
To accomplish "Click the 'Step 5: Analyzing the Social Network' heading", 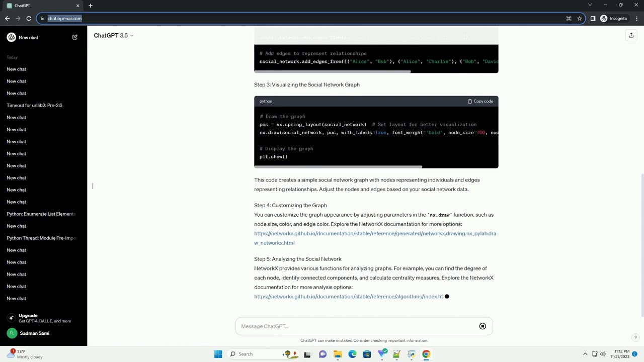I will click(x=298, y=259).
